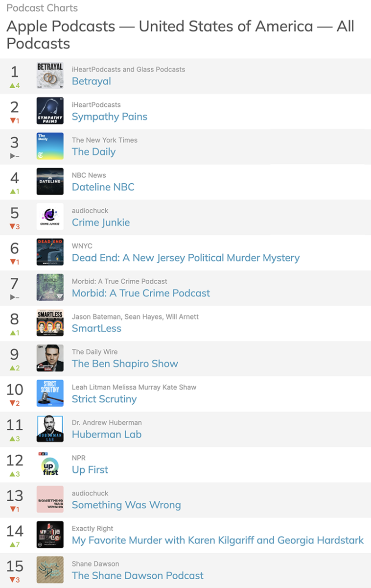The width and height of the screenshot is (371, 588).
Task: Click the Dateline NBC cover artwork
Action: 50,181
